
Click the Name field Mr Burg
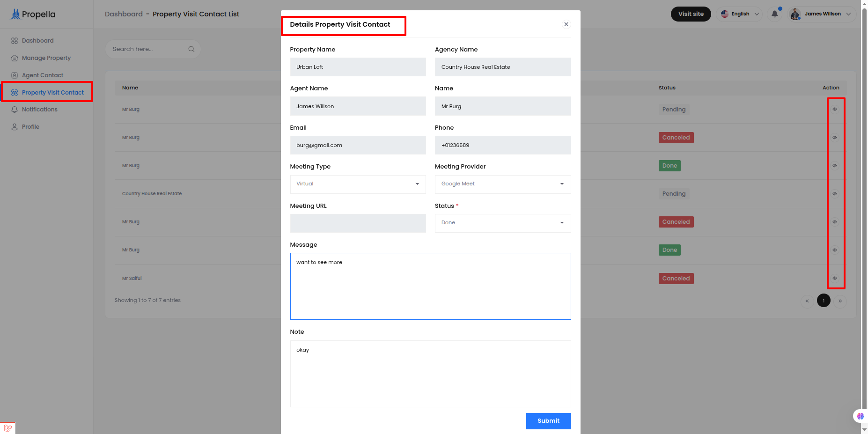click(503, 106)
